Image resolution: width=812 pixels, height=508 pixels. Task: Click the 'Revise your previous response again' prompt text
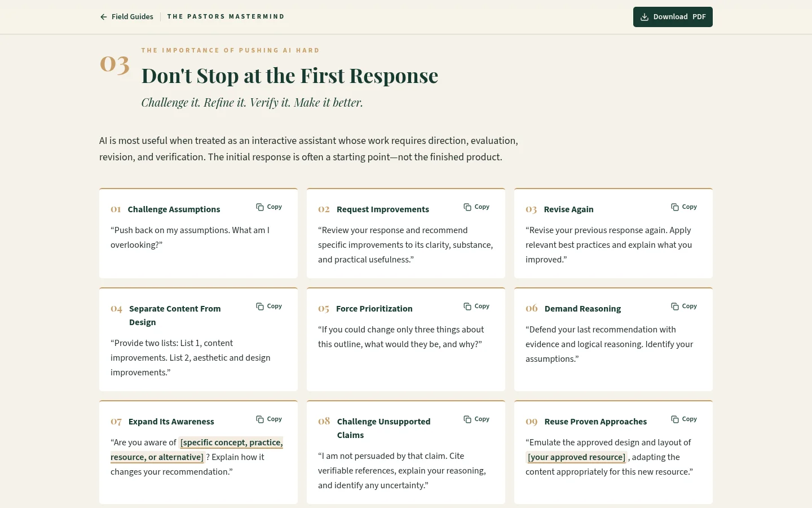[608, 245]
